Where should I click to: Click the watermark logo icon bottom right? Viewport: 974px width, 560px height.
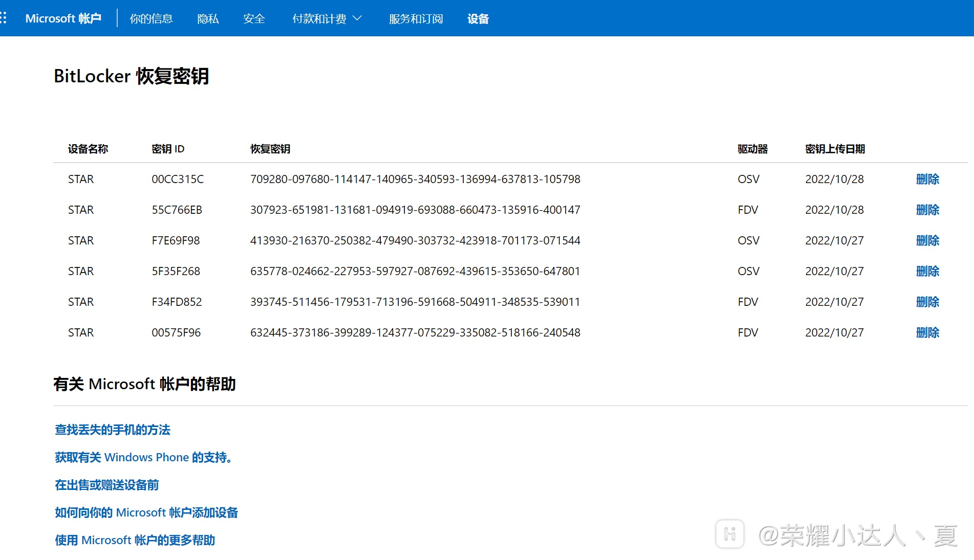pyautogui.click(x=731, y=533)
